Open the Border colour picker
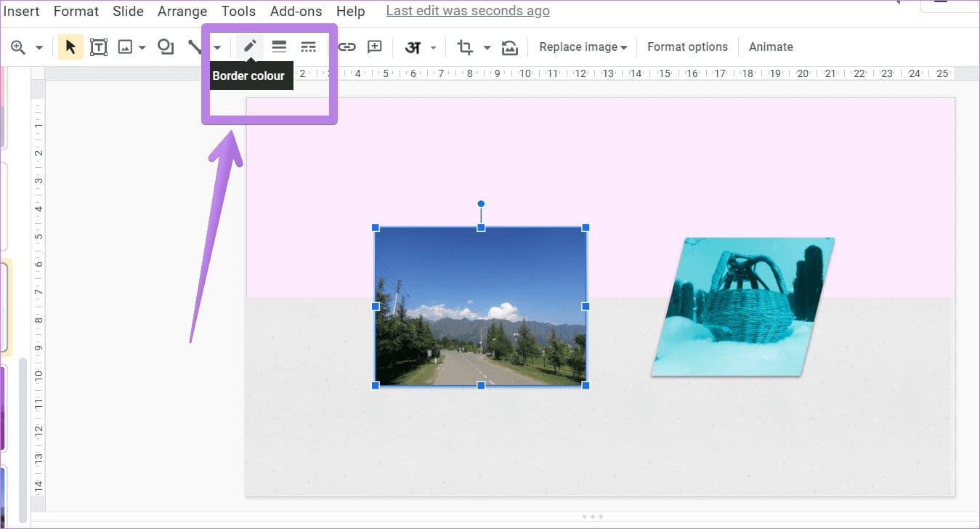980x529 pixels. pyautogui.click(x=249, y=47)
